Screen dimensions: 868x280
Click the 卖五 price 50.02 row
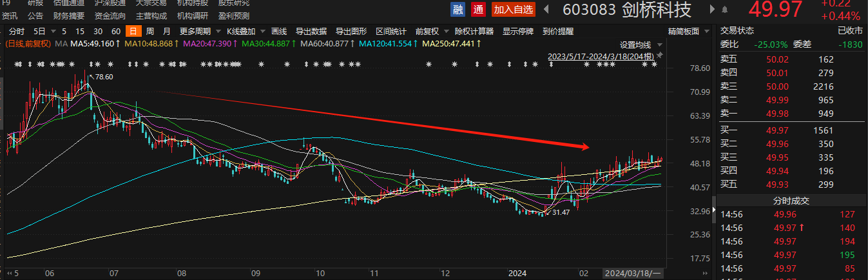click(x=793, y=59)
